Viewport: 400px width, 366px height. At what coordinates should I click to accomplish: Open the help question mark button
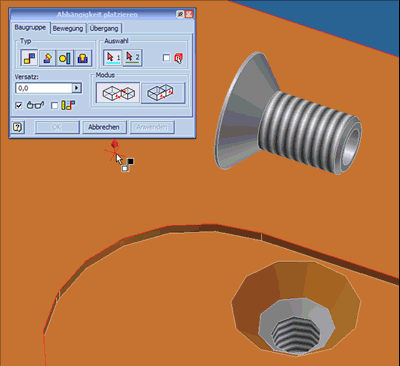point(18,127)
